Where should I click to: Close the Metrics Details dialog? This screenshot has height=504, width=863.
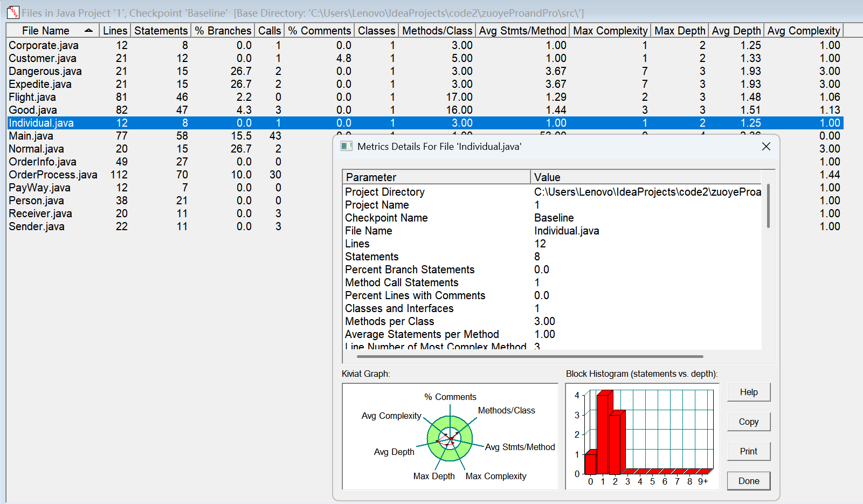click(766, 147)
